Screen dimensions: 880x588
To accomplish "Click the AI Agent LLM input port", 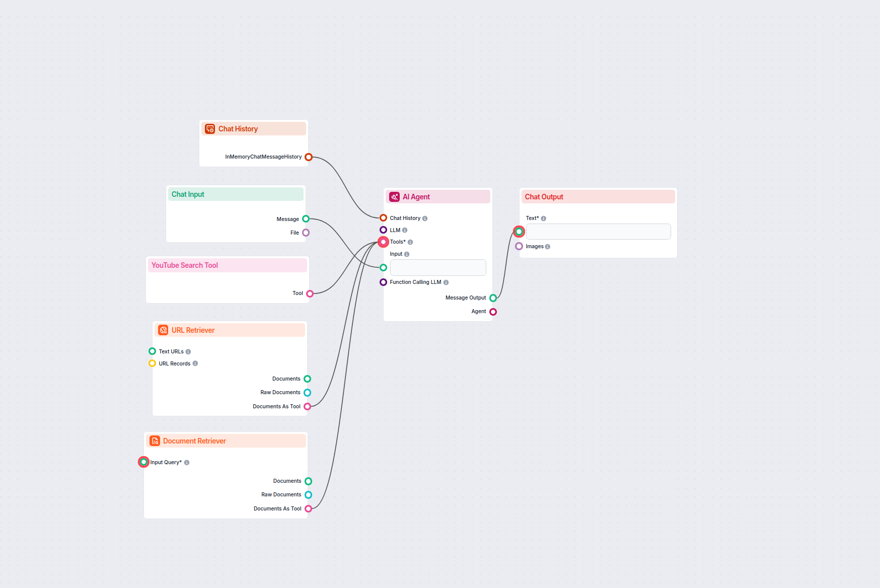I will (x=383, y=230).
